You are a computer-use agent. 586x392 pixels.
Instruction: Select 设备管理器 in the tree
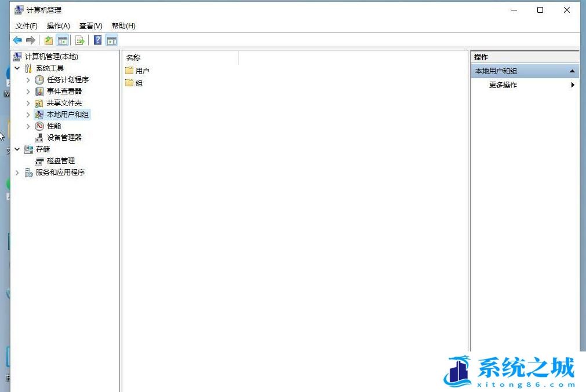pyautogui.click(x=64, y=138)
